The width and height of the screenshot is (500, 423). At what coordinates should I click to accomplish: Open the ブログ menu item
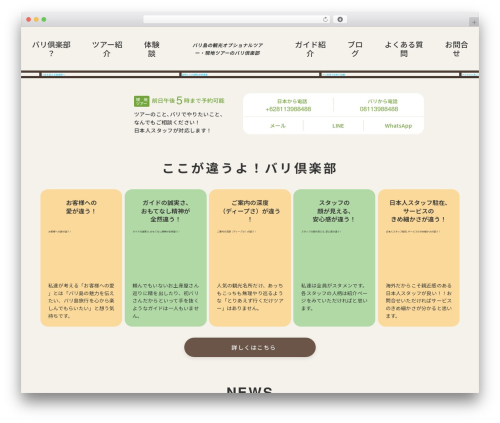pyautogui.click(x=355, y=49)
